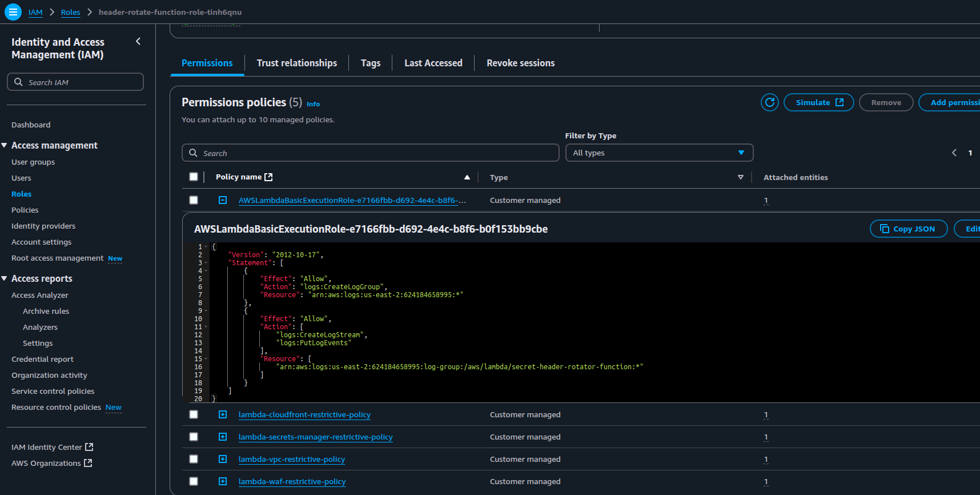The height and width of the screenshot is (495, 980).
Task: Click attached entities count for lambda-waf-restrictive-policy
Action: pos(766,481)
